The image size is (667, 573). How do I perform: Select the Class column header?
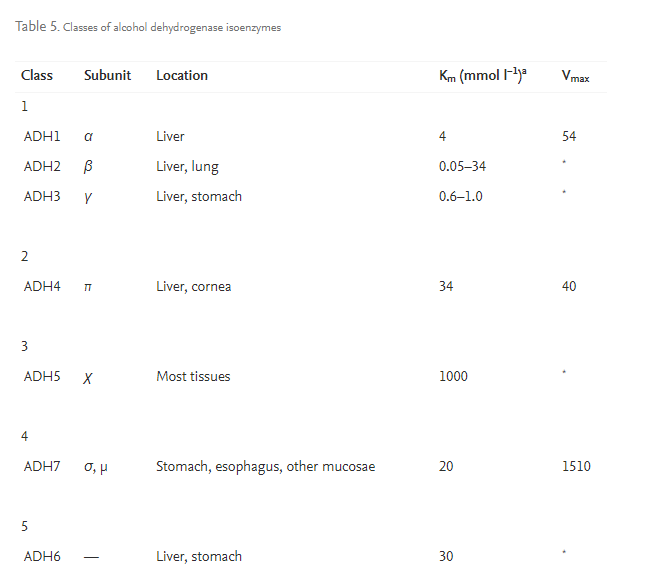click(x=37, y=75)
